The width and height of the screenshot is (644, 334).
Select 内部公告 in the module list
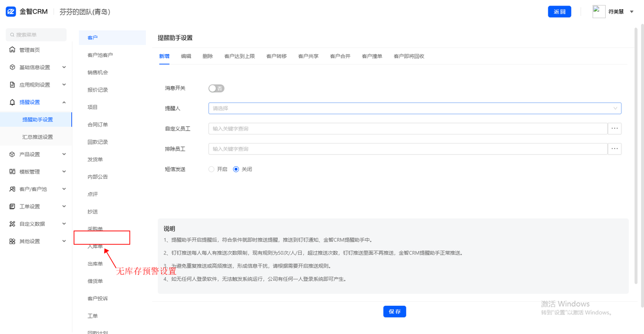(x=98, y=177)
